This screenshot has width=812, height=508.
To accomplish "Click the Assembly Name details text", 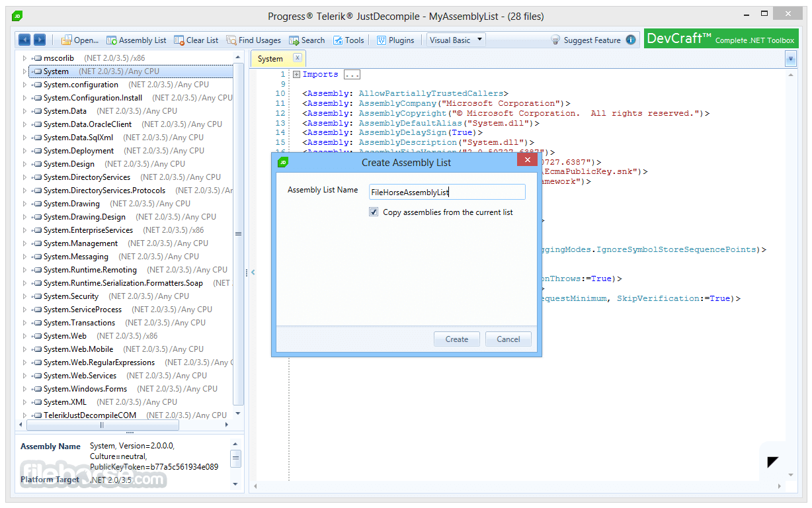I will pyautogui.click(x=153, y=456).
